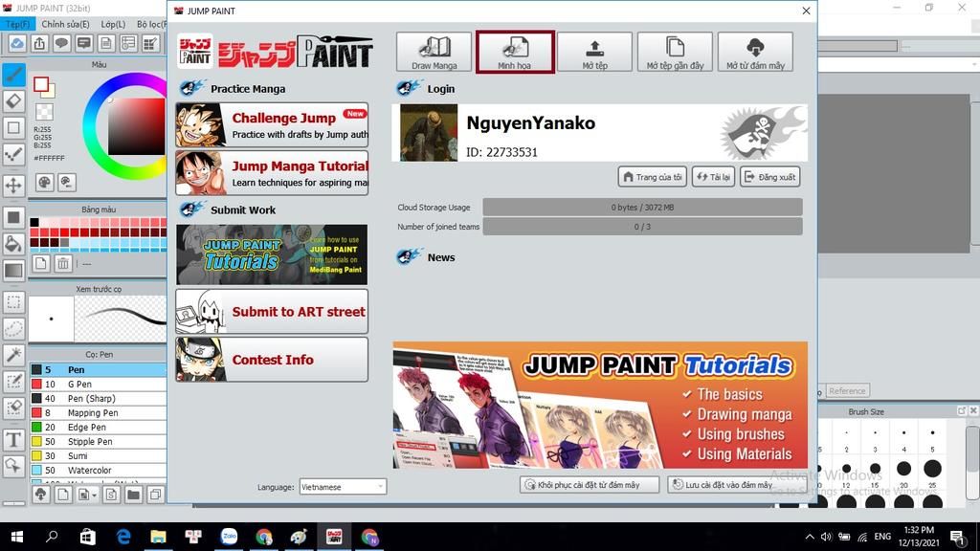980x551 pixels.
Task: Pick the black swatch in Bảng màu
Action: 34,222
